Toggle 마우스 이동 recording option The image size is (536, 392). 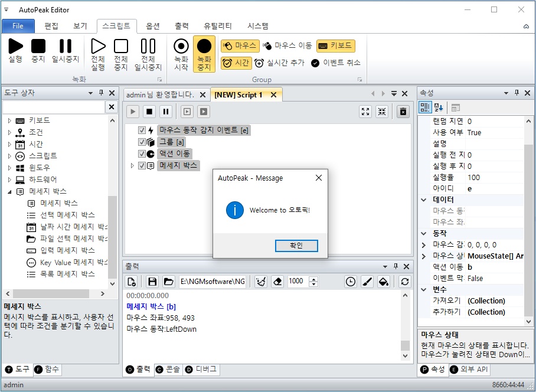(x=287, y=46)
